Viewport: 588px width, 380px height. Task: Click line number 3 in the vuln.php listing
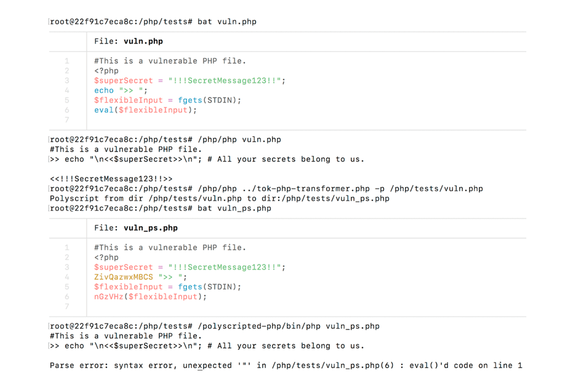67,81
